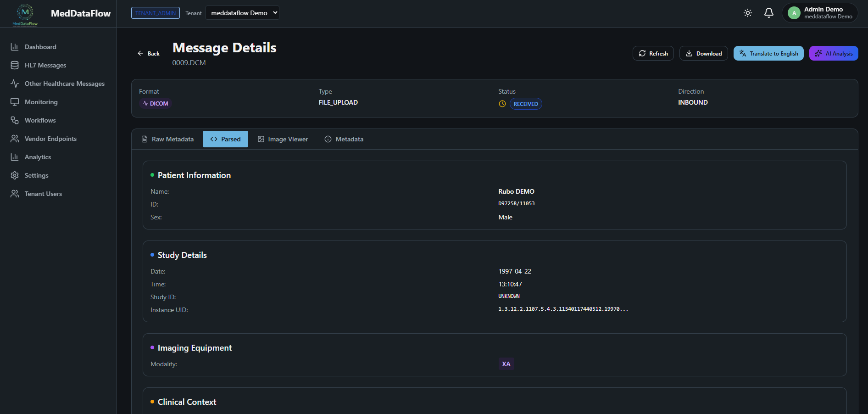This screenshot has width=868, height=414.
Task: Open the meddataflow Demo tenant selector
Action: pos(242,12)
